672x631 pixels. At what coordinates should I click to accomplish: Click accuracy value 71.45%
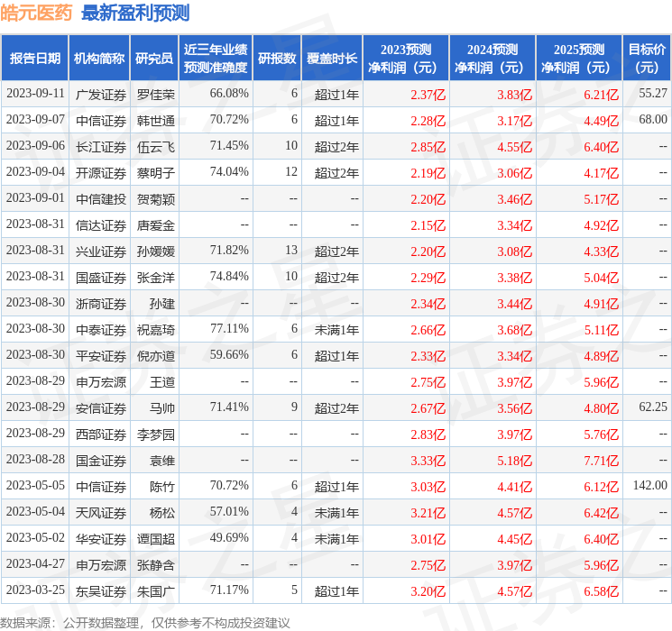tap(229, 145)
